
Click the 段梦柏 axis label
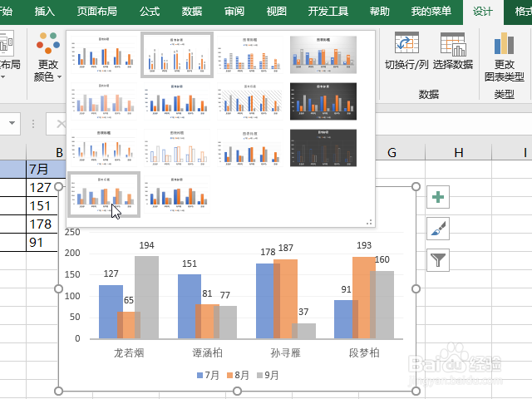click(x=364, y=352)
